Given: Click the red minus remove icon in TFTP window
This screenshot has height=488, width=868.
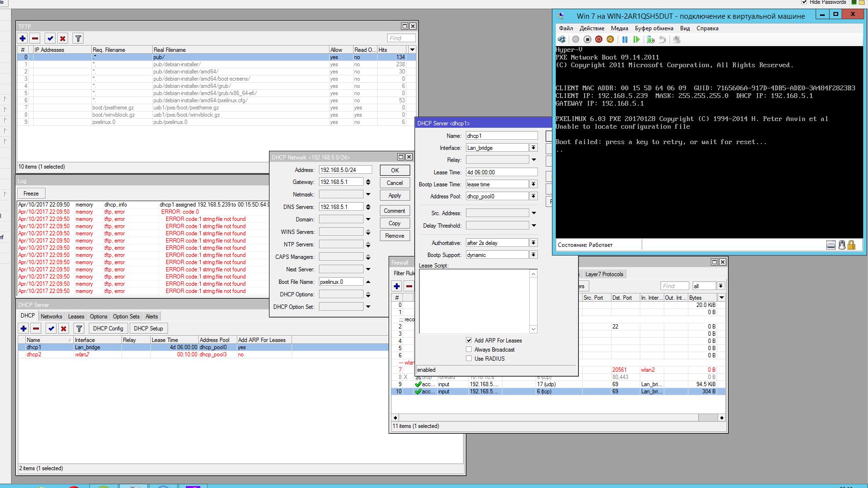Looking at the screenshot, I should point(35,38).
